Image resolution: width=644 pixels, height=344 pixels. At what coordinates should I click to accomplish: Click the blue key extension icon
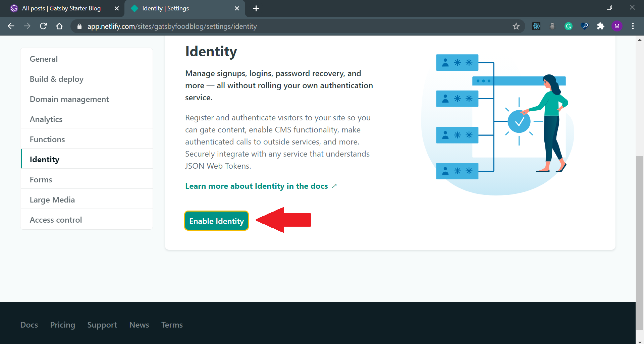point(585,26)
